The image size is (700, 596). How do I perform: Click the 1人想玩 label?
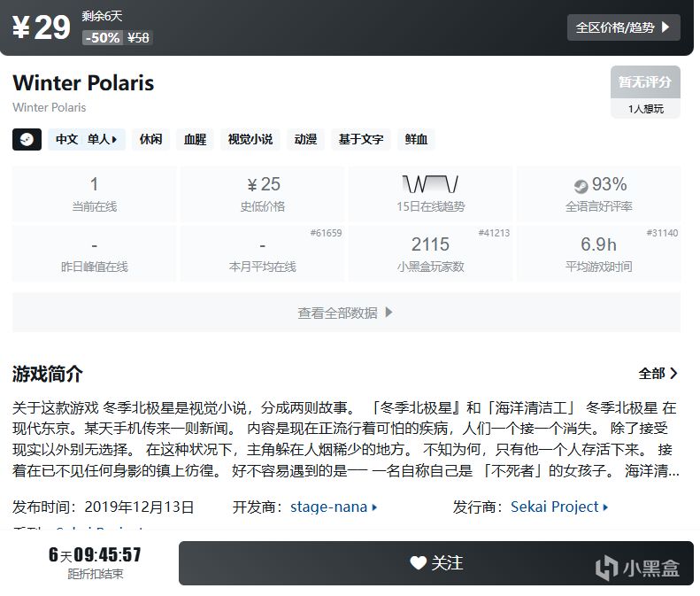[x=645, y=109]
